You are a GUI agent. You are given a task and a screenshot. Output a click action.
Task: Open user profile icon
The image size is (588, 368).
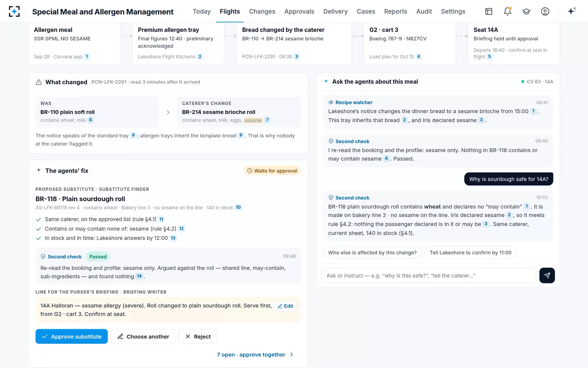pyautogui.click(x=545, y=11)
